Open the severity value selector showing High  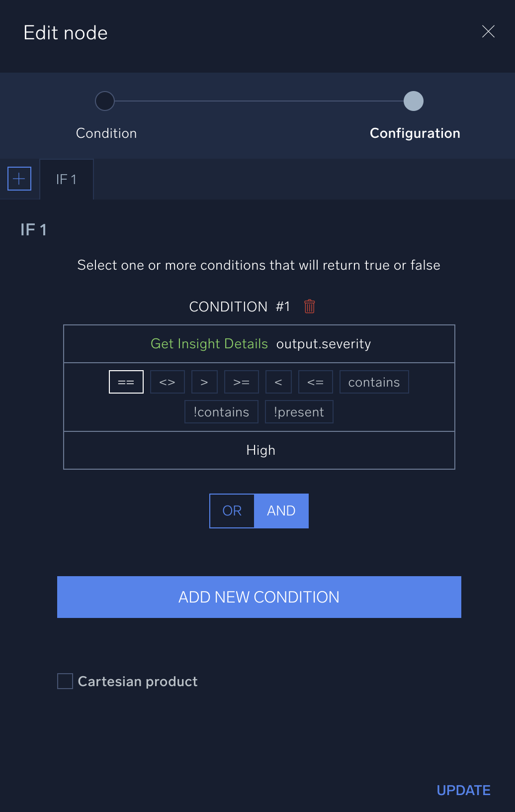pos(259,450)
